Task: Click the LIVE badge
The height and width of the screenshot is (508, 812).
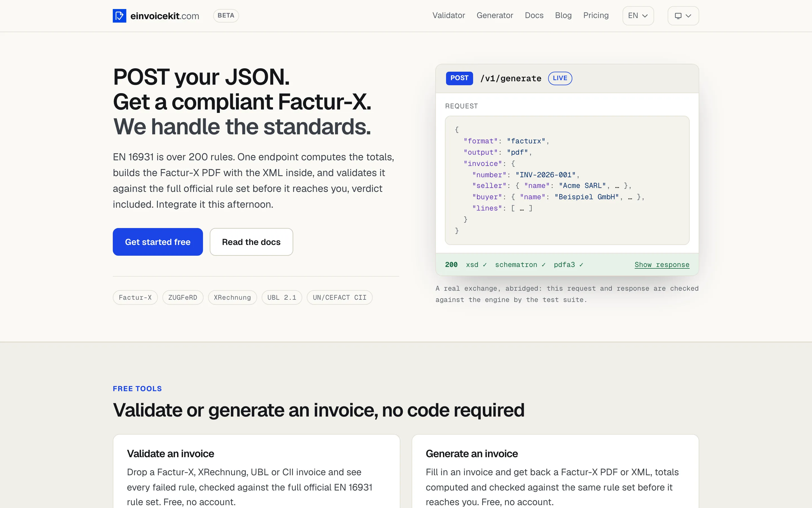Action: click(x=560, y=78)
